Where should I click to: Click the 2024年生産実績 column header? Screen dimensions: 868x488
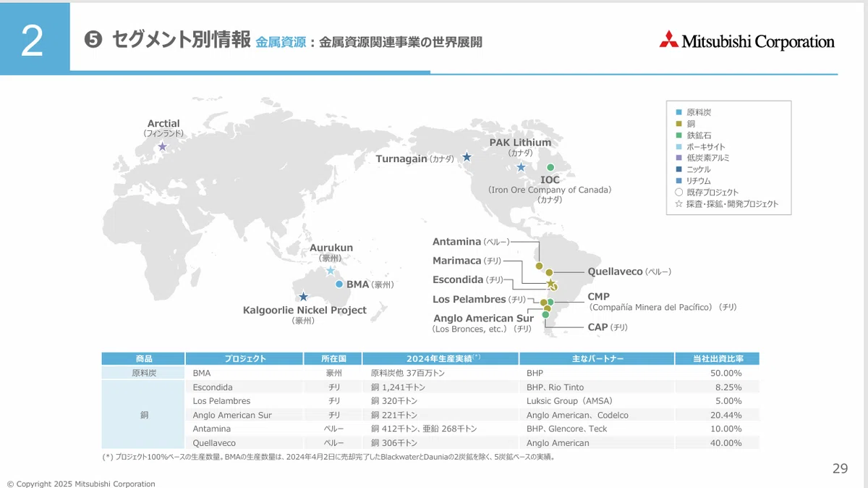(441, 358)
